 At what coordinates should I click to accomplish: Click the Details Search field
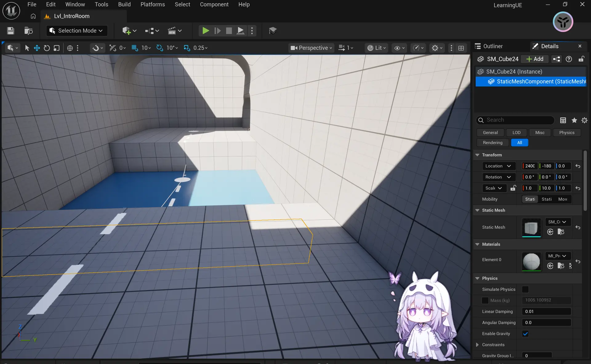(x=516, y=120)
